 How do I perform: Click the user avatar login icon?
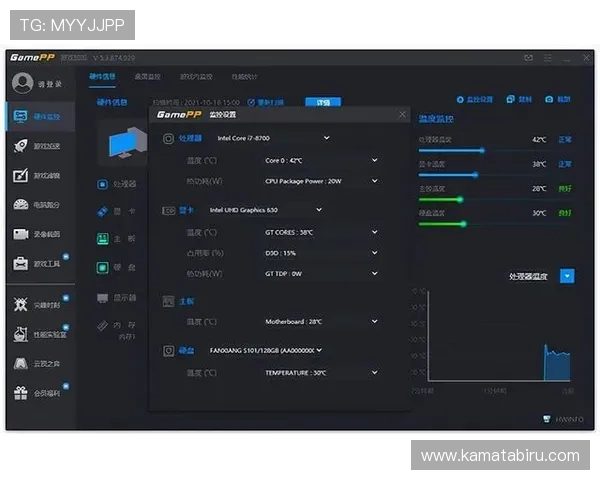(22, 84)
